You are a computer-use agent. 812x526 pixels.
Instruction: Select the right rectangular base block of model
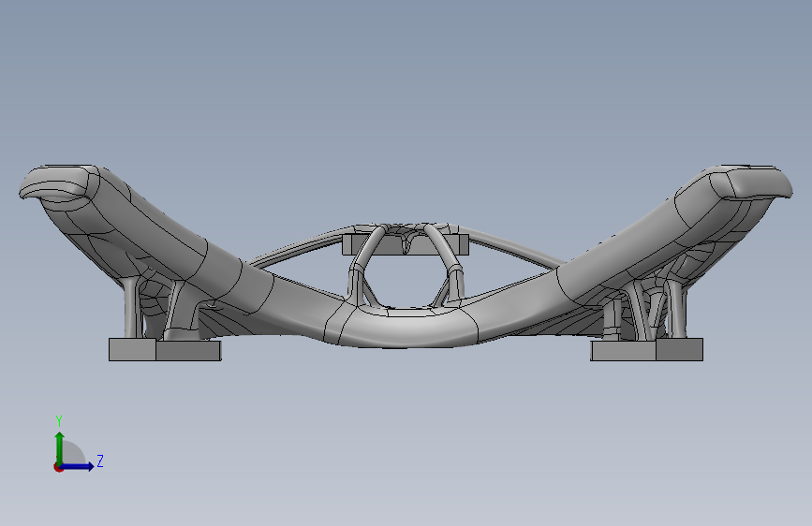[x=647, y=349]
